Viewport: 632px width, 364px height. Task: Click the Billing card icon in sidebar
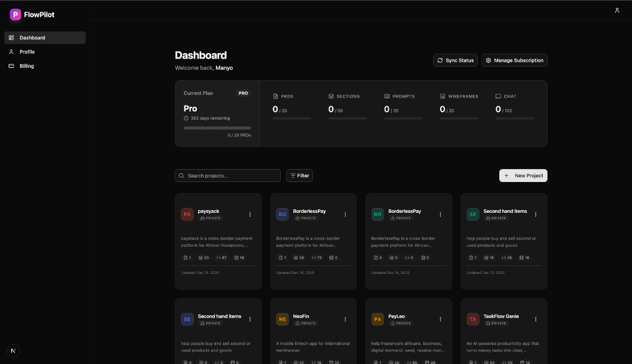tap(11, 66)
